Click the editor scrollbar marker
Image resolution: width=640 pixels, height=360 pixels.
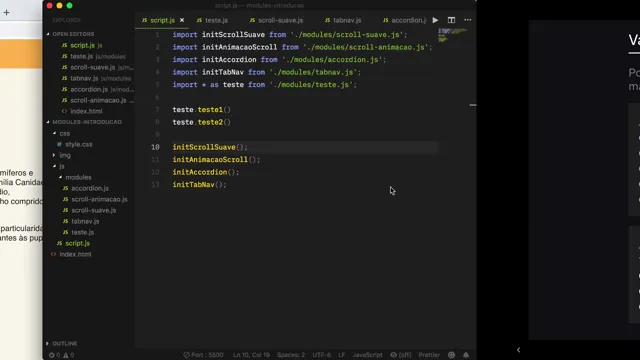pyautogui.click(x=473, y=105)
